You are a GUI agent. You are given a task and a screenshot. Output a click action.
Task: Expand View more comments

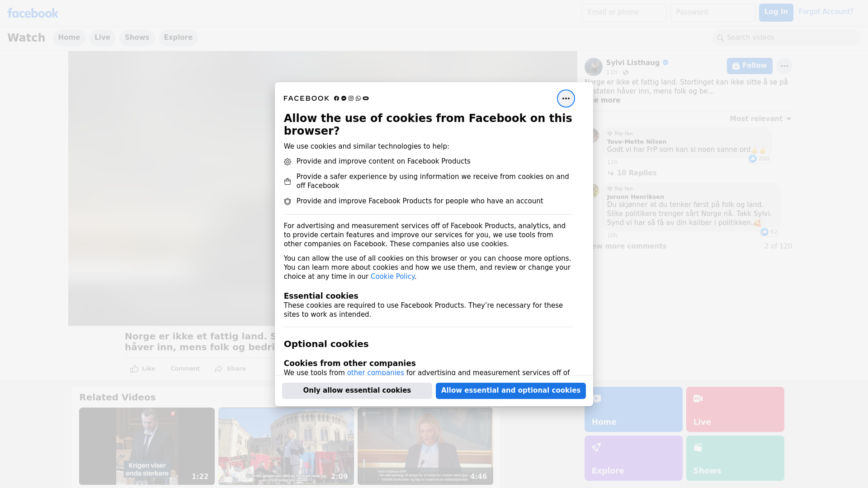tap(629, 246)
